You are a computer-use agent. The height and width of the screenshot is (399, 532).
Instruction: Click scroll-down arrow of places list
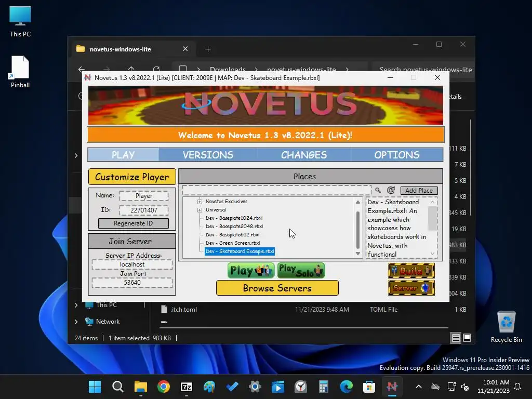point(357,254)
